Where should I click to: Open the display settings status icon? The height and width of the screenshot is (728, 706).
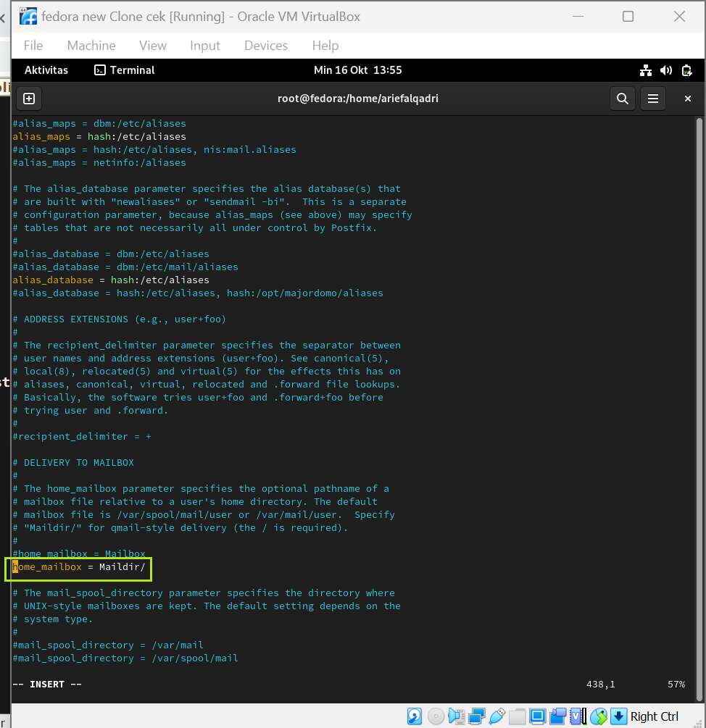537,716
